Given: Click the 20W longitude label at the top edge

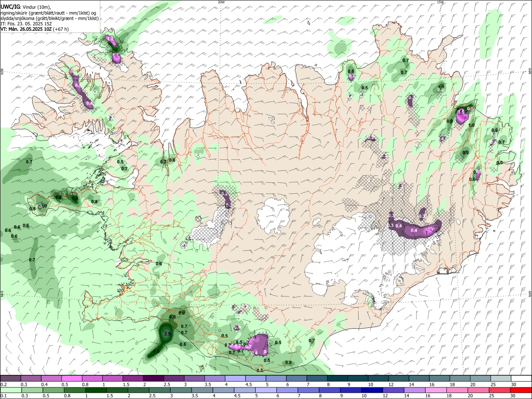Looking at the screenshot, I should point(221,2).
